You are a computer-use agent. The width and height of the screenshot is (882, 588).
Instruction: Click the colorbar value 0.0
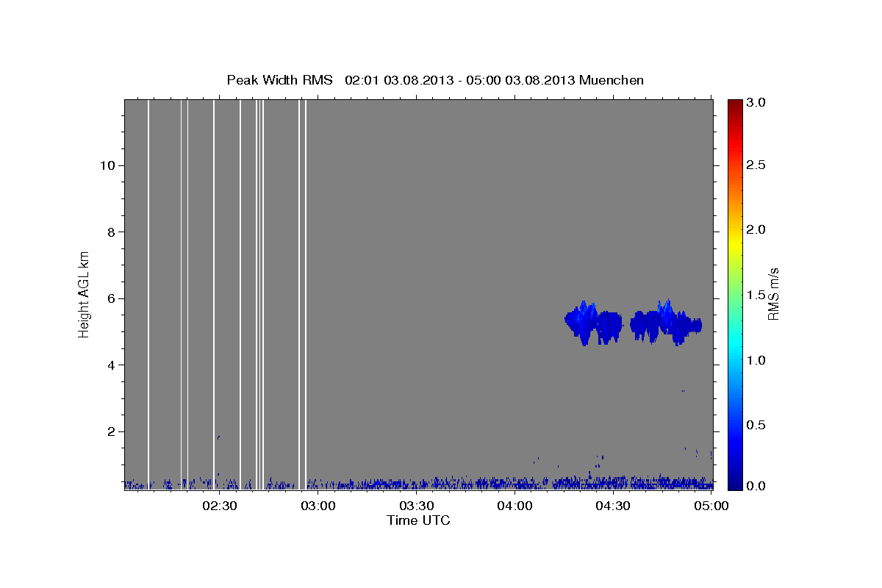pos(757,486)
